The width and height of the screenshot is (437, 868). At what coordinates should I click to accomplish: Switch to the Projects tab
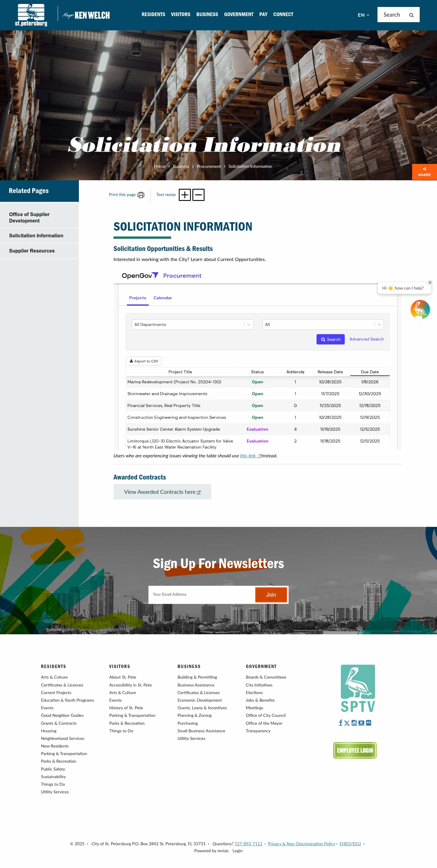tap(137, 298)
